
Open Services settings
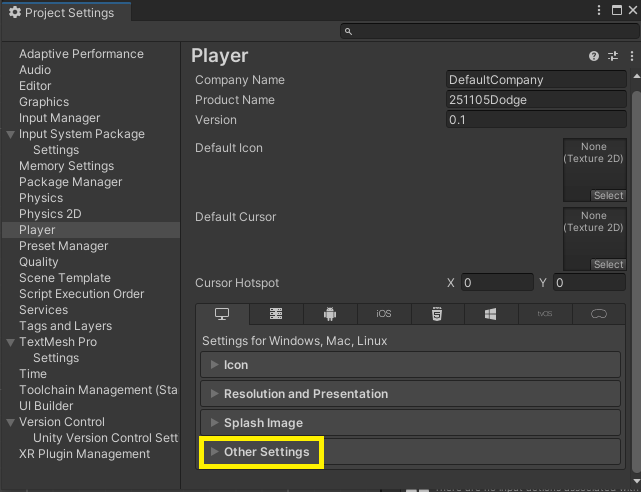point(44,310)
